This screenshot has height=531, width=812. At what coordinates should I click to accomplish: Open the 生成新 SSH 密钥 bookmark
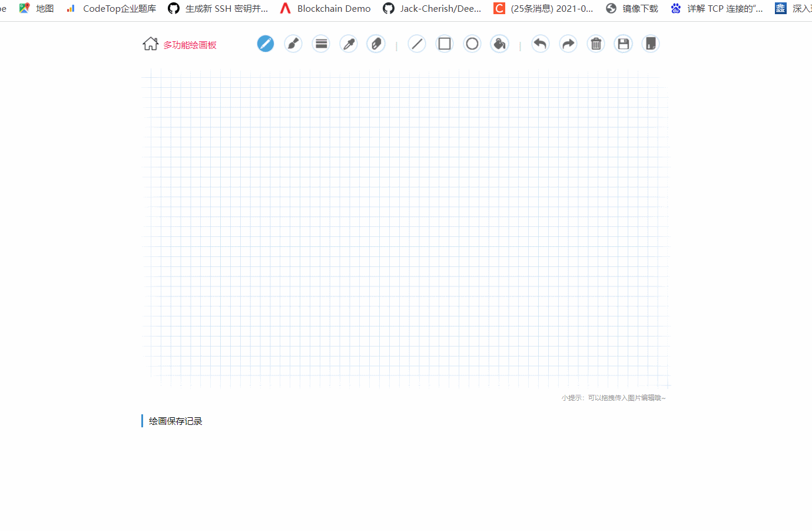point(218,8)
